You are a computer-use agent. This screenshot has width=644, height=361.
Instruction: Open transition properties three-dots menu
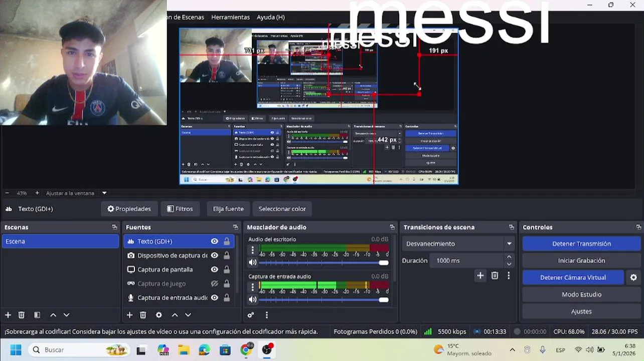pos(509,275)
